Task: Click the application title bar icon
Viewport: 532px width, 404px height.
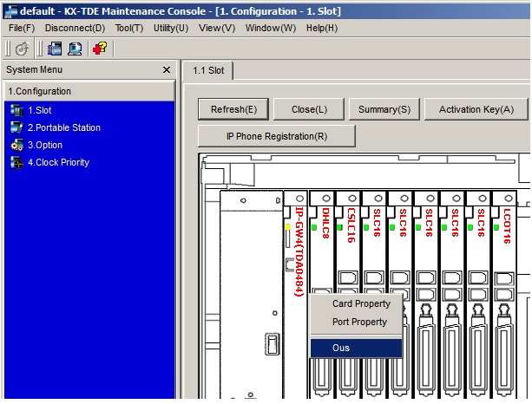Action: [x=10, y=11]
